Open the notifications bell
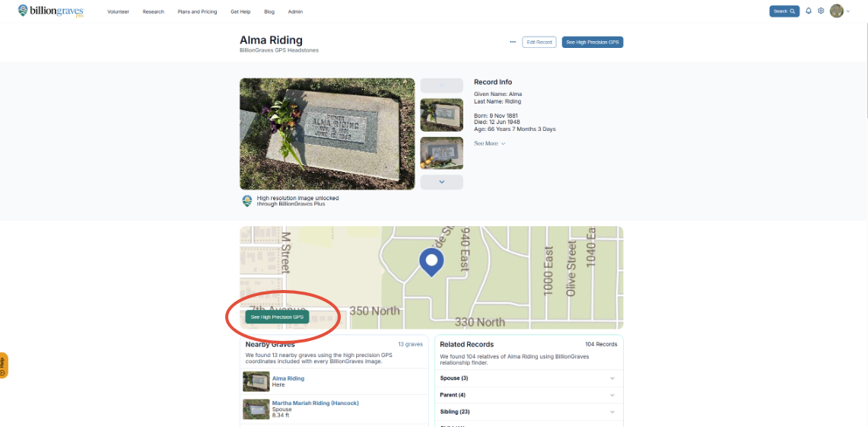This screenshot has width=868, height=427. 808,11
